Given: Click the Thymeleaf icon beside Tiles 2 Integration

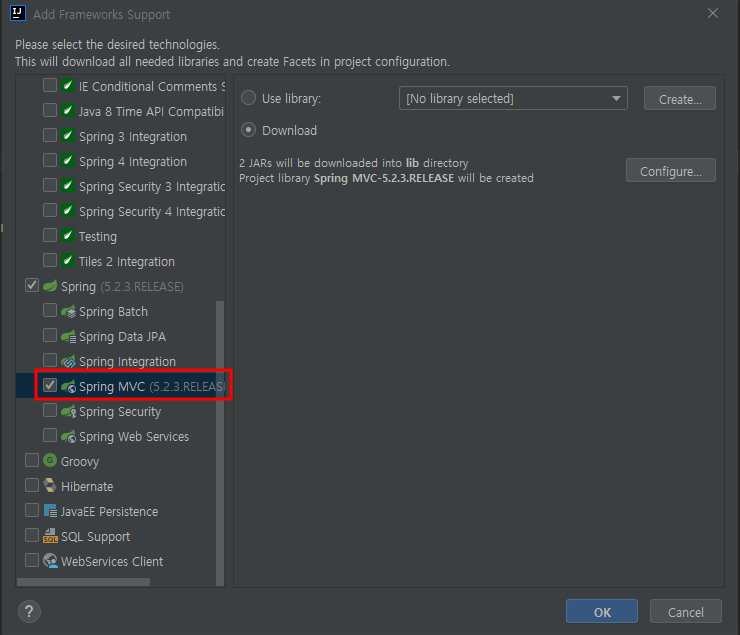Looking at the screenshot, I should [68, 260].
